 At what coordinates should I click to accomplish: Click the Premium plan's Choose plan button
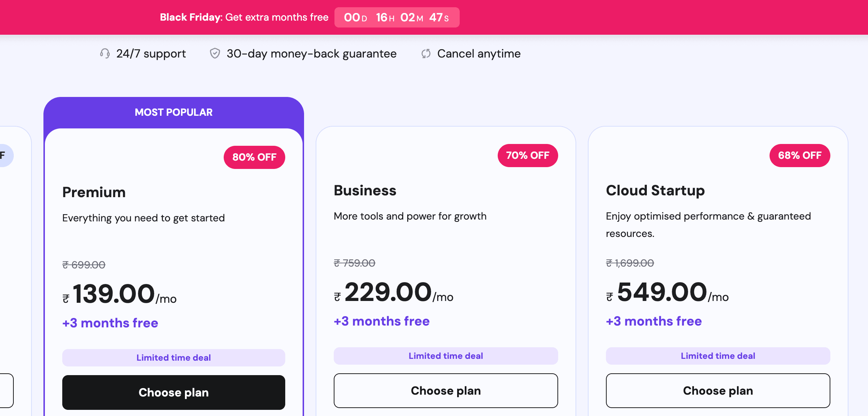click(x=174, y=392)
